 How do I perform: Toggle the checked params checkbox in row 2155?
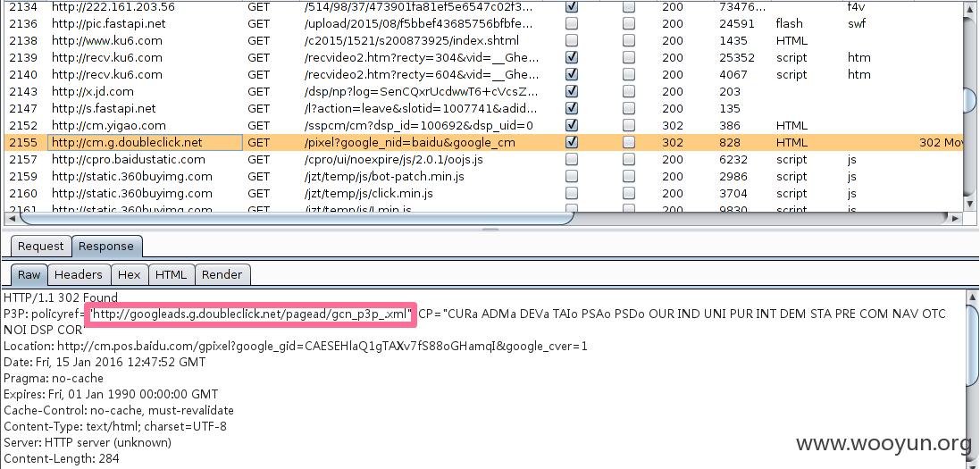pos(571,142)
